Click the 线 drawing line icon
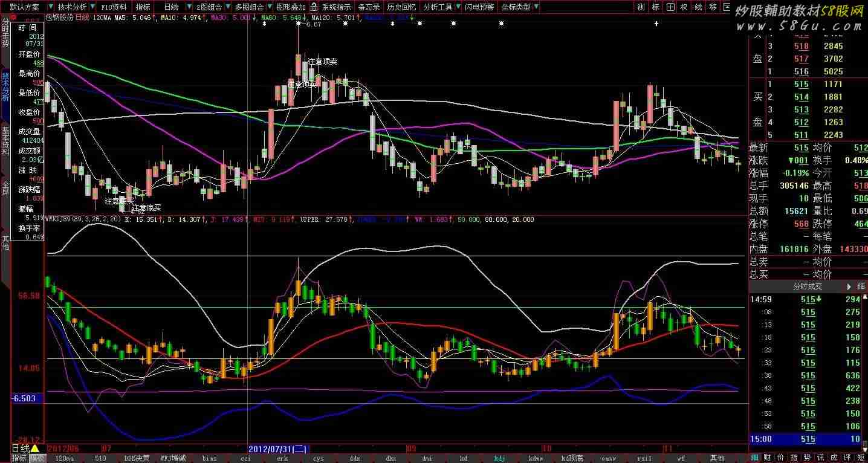Screen dimensions: 868x463 (699, 7)
